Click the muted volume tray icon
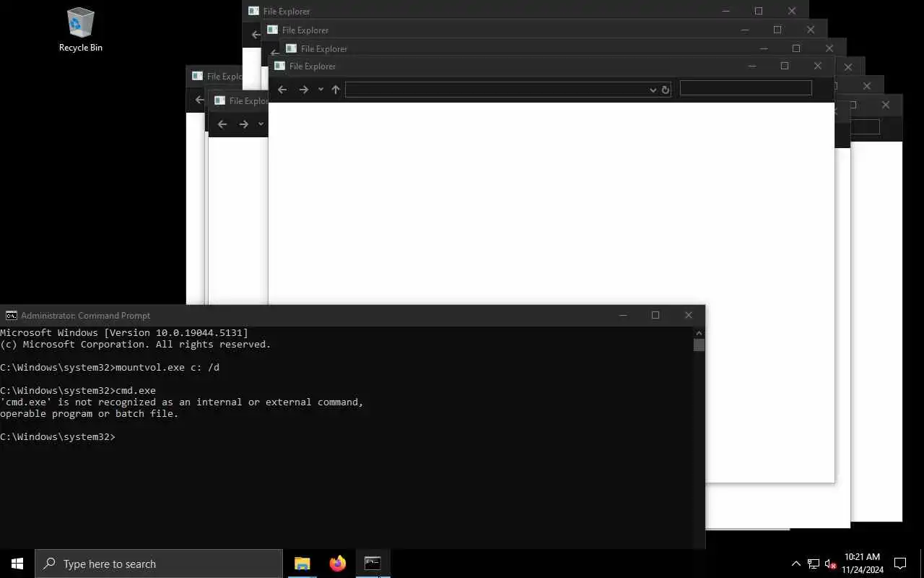Image resolution: width=924 pixels, height=578 pixels. [830, 564]
